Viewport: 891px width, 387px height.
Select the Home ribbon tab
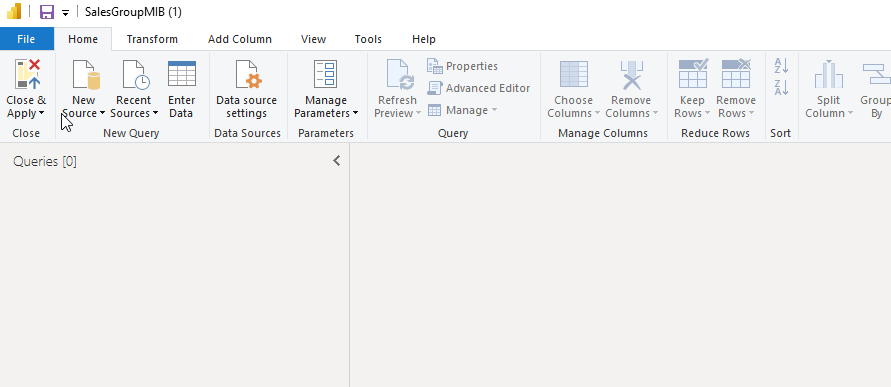point(83,39)
